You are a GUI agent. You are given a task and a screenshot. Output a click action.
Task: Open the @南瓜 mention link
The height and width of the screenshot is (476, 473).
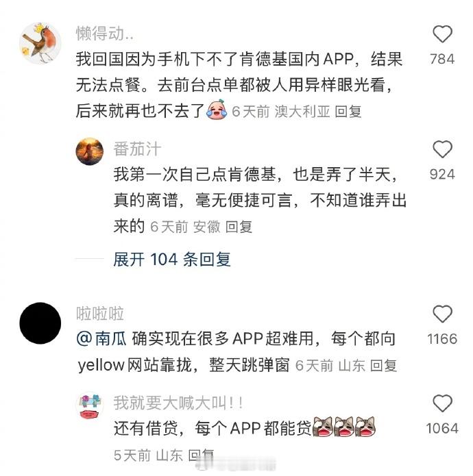point(101,339)
